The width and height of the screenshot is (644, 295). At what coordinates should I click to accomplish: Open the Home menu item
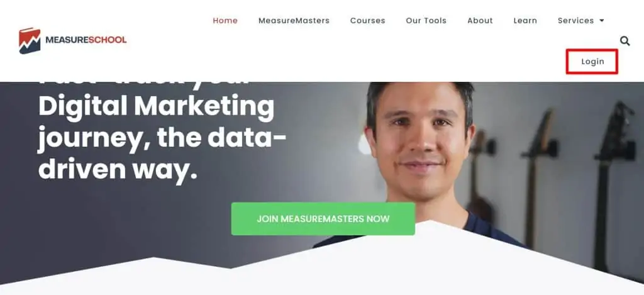click(225, 21)
